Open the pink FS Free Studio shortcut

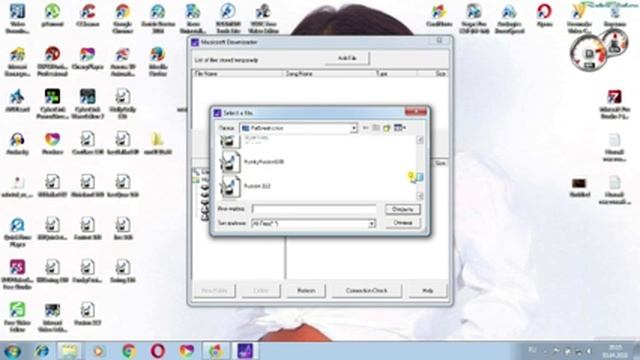pos(17,275)
